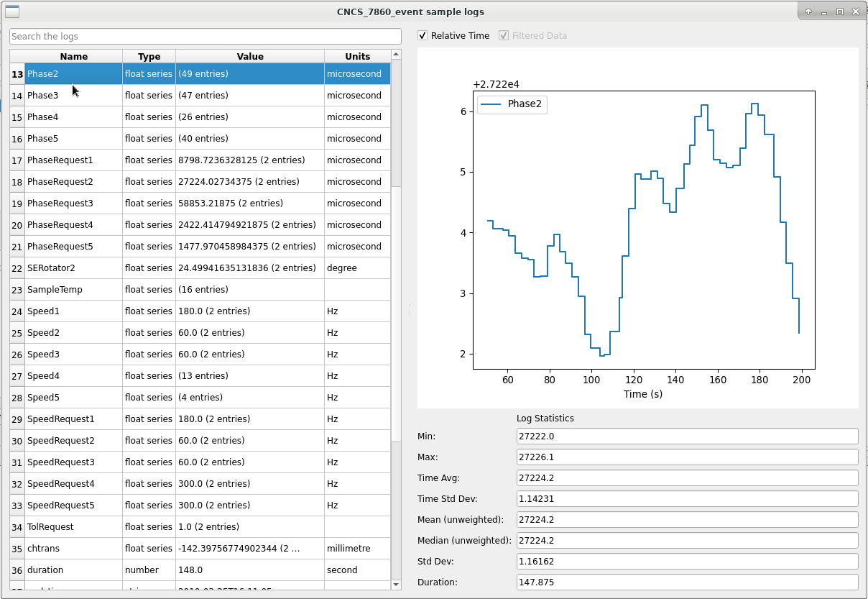Select the TolRequest log row
This screenshot has width=868, height=599.
[72, 526]
